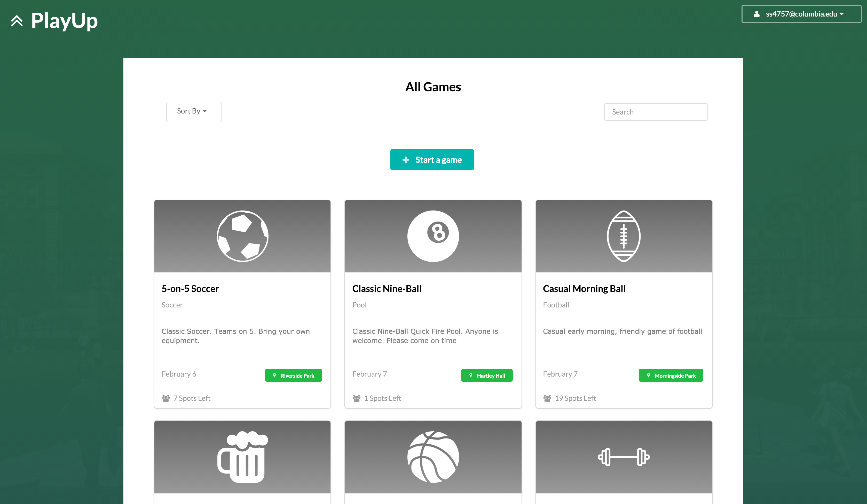Open the Classic Nine-Ball game title
The height and width of the screenshot is (504, 867).
click(x=387, y=288)
